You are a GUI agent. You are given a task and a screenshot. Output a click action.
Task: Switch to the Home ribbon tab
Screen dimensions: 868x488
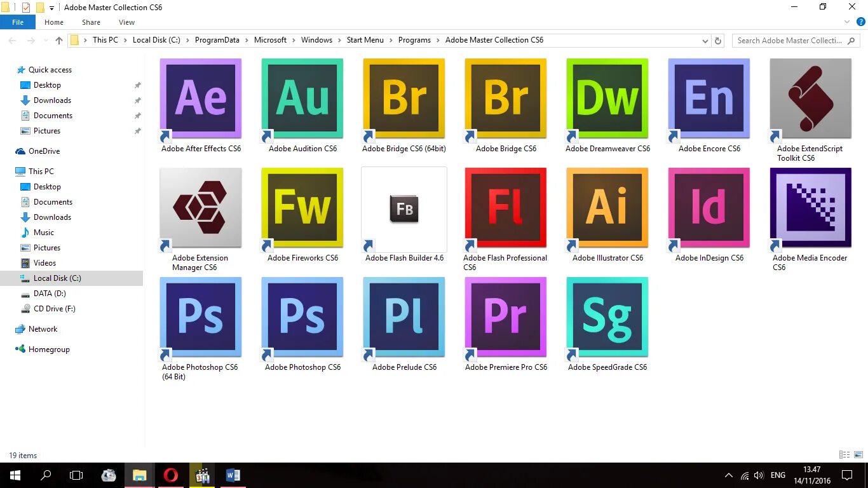54,22
